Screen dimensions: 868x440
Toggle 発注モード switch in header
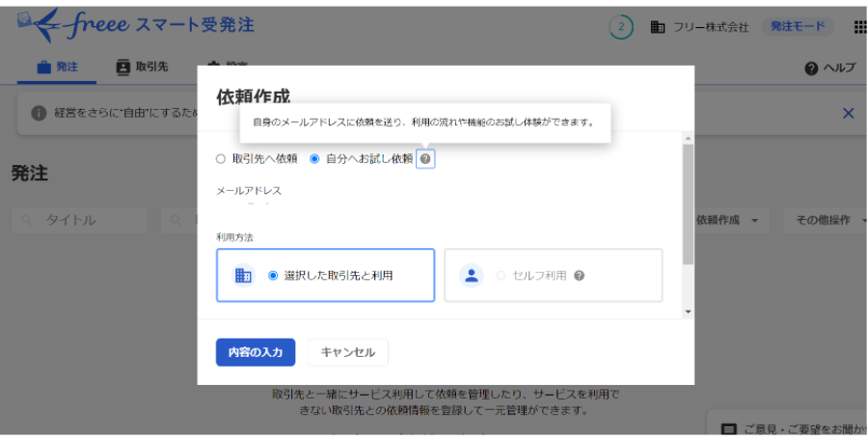(x=798, y=26)
